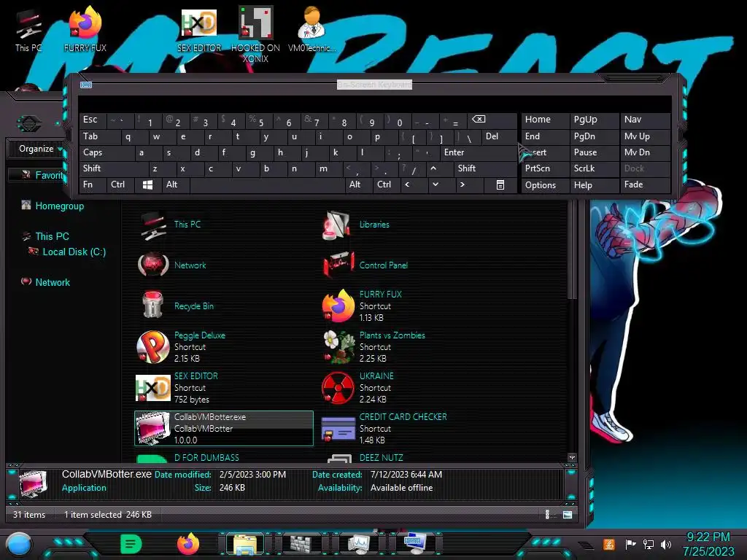Select the Plants vs Zombies shortcut
747x560 pixels.
pos(373,346)
